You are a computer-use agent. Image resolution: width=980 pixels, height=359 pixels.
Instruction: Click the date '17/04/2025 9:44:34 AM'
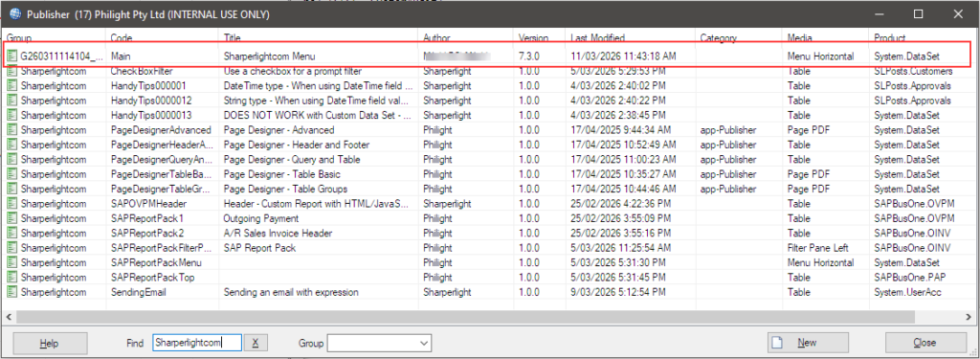click(x=621, y=130)
